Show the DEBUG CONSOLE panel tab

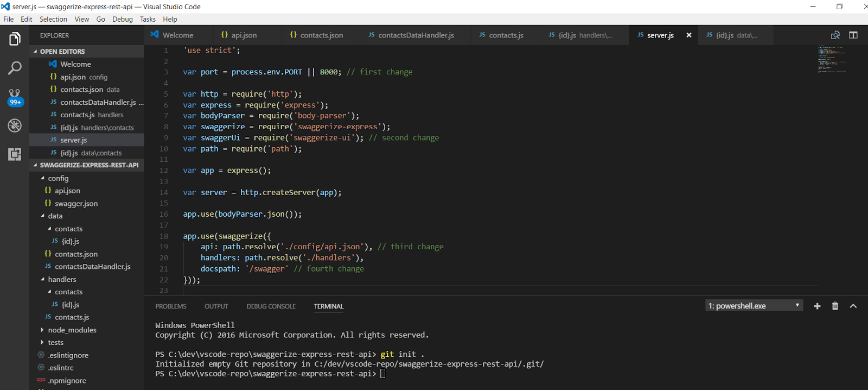tap(271, 306)
